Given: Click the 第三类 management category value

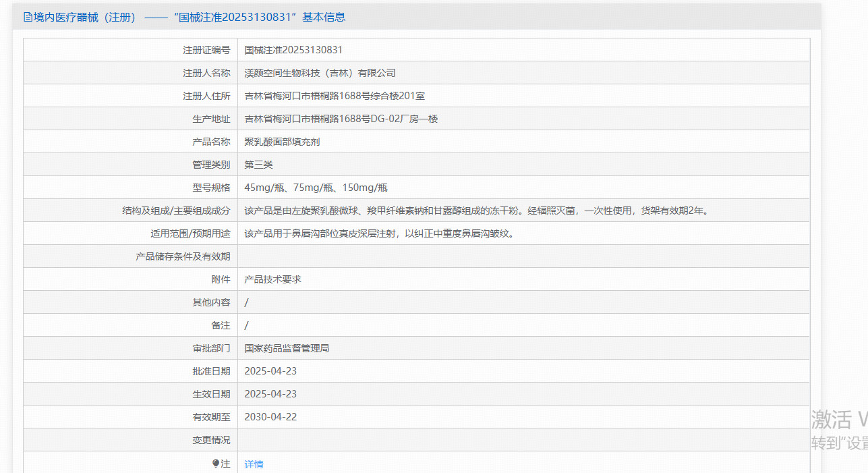Looking at the screenshot, I should click(x=258, y=165).
